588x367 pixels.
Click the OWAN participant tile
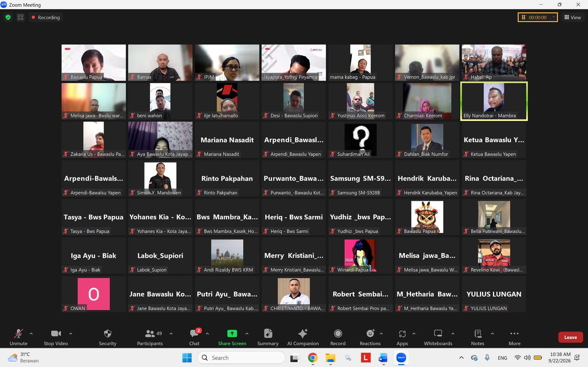coord(93,294)
